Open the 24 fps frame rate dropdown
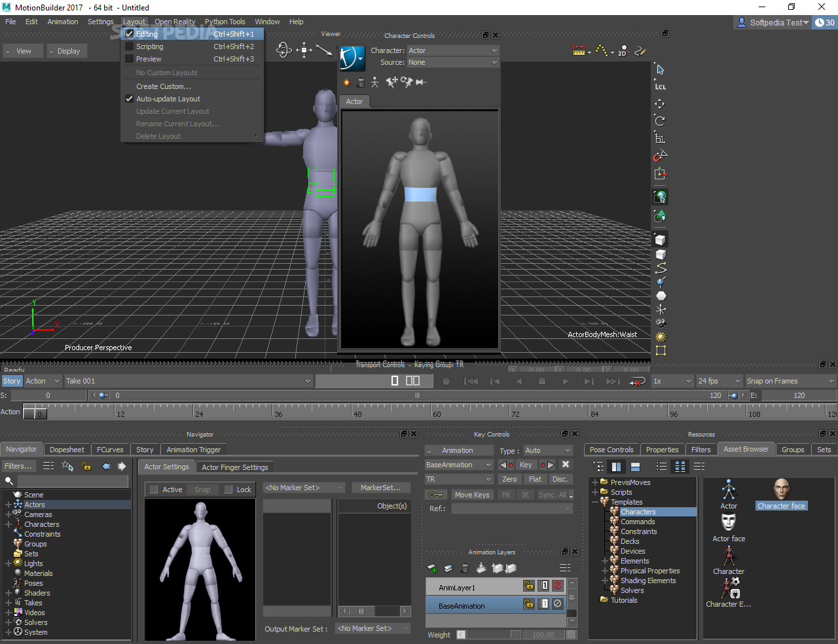The height and width of the screenshot is (644, 838). [x=719, y=381]
